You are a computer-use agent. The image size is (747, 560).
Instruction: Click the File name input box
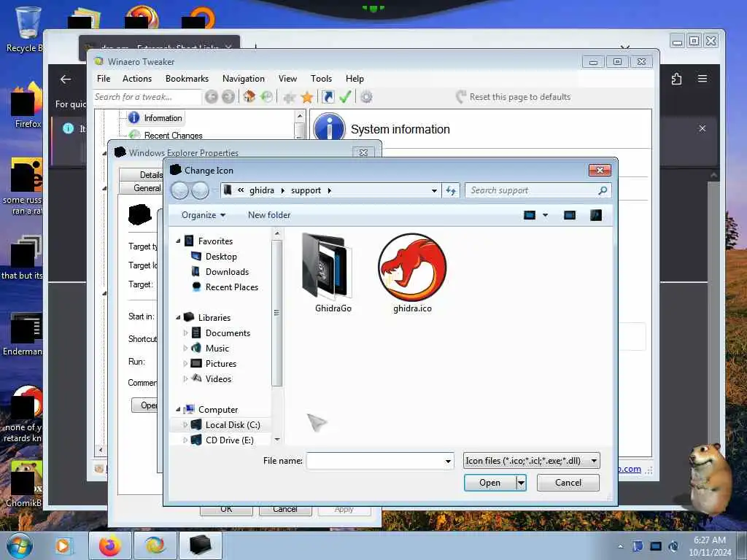pyautogui.click(x=375, y=461)
